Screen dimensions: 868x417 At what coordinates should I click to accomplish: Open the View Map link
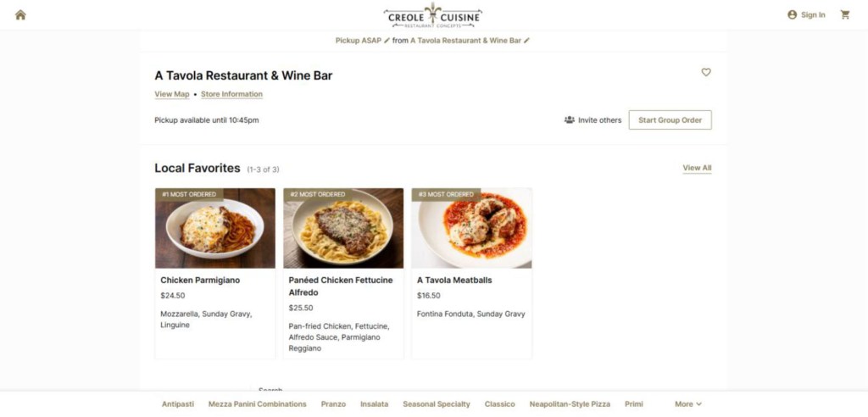171,94
